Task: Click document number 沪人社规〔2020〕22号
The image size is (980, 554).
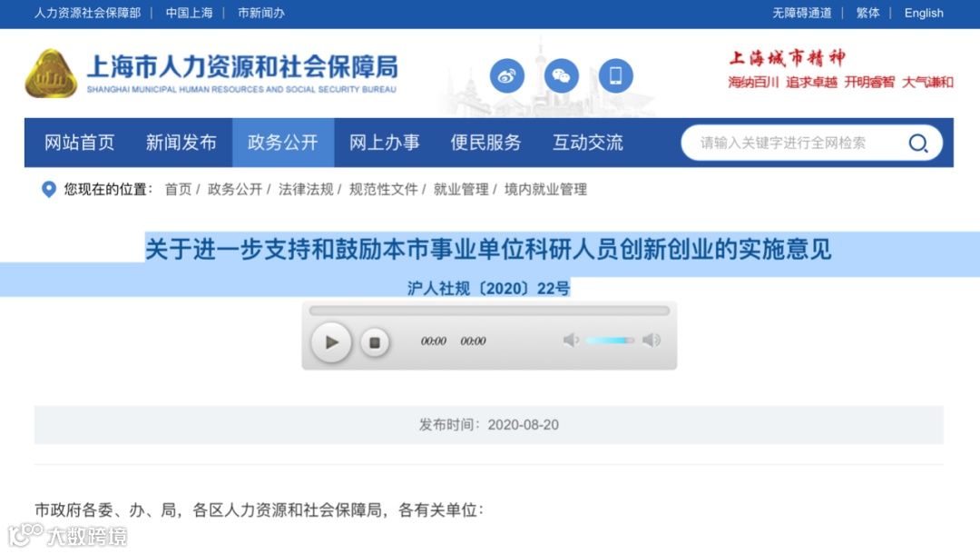Action: click(489, 288)
